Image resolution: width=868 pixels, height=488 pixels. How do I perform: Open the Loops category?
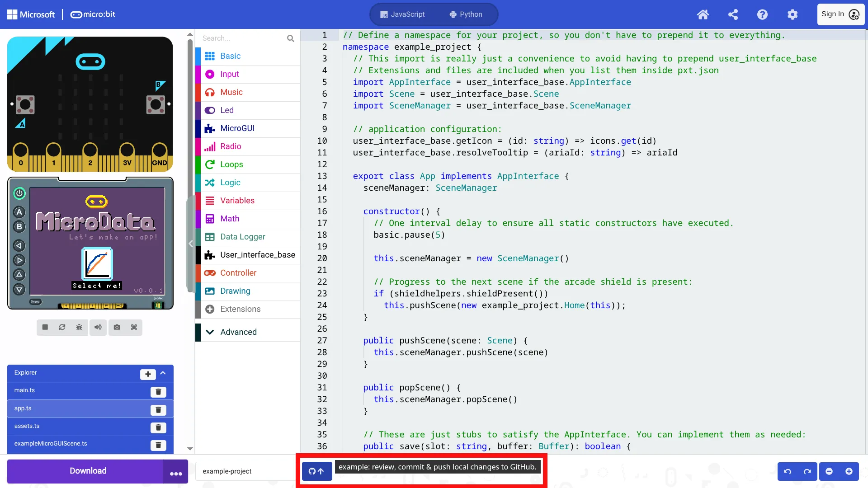[248, 164]
